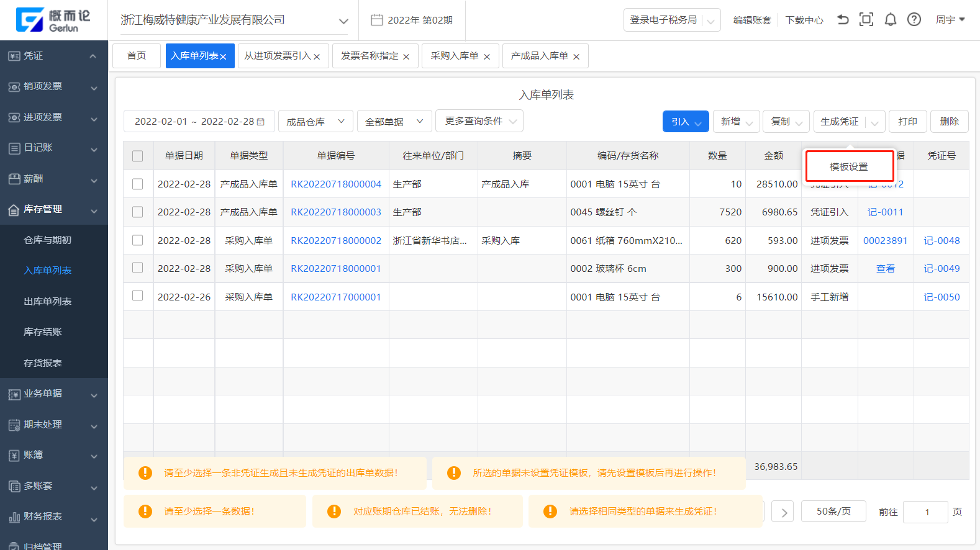The image size is (980, 550).
Task: Check the row for RK20220718000001
Action: pos(138,268)
